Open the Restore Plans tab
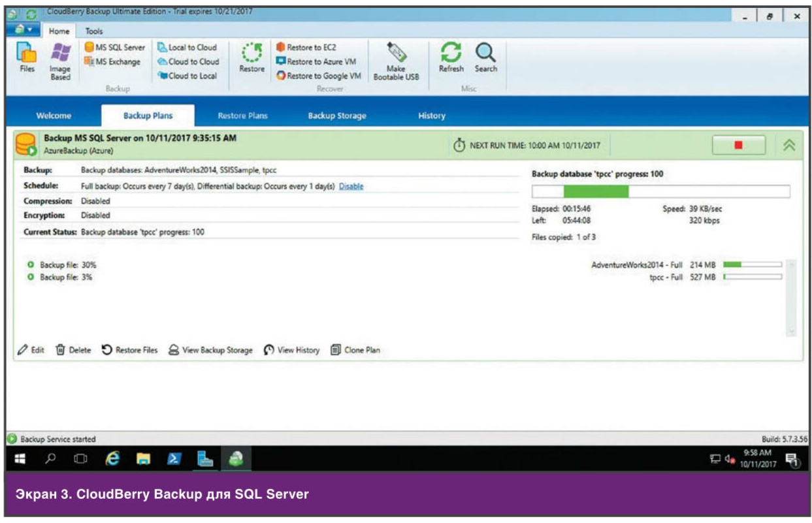 (242, 116)
